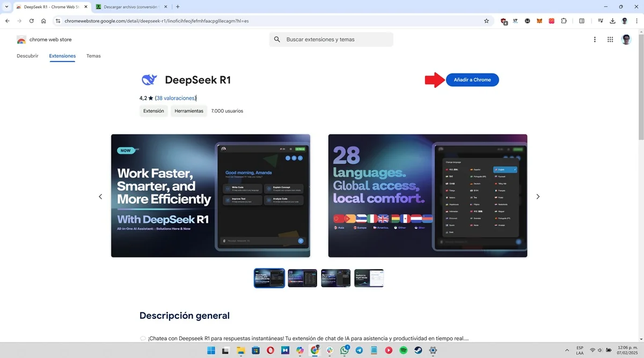Launch Spotify from the taskbar
Viewport: 644px width, 358px height.
(403, 351)
